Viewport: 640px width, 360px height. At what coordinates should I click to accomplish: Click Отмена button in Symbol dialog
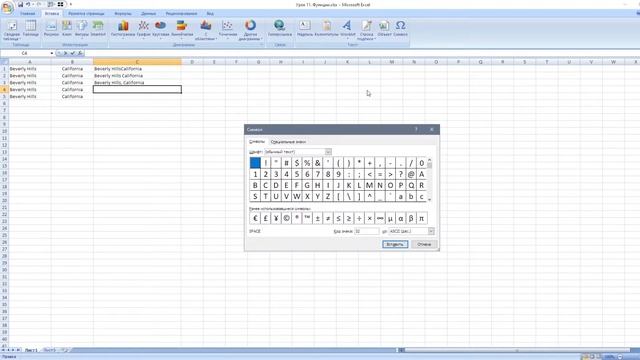tap(424, 244)
